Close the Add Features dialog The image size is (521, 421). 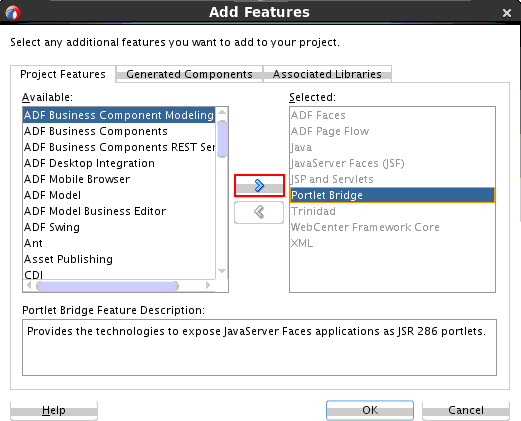[507, 13]
